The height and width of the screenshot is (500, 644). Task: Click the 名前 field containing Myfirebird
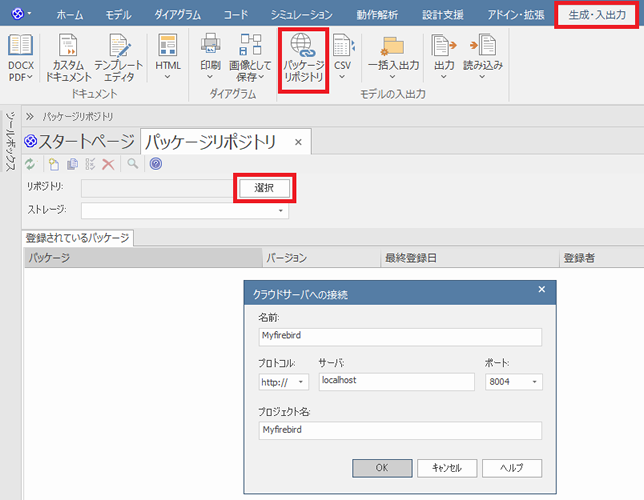coord(400,337)
